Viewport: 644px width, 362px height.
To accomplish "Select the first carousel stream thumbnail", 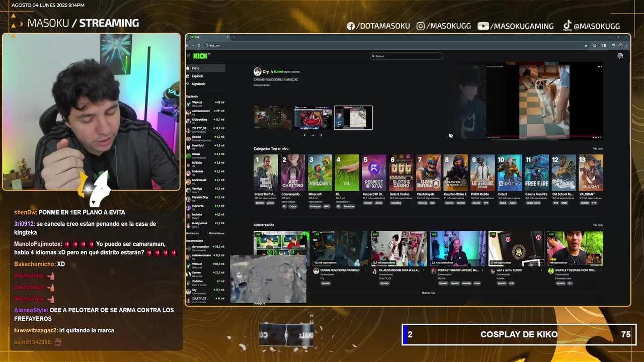I will coord(272,117).
